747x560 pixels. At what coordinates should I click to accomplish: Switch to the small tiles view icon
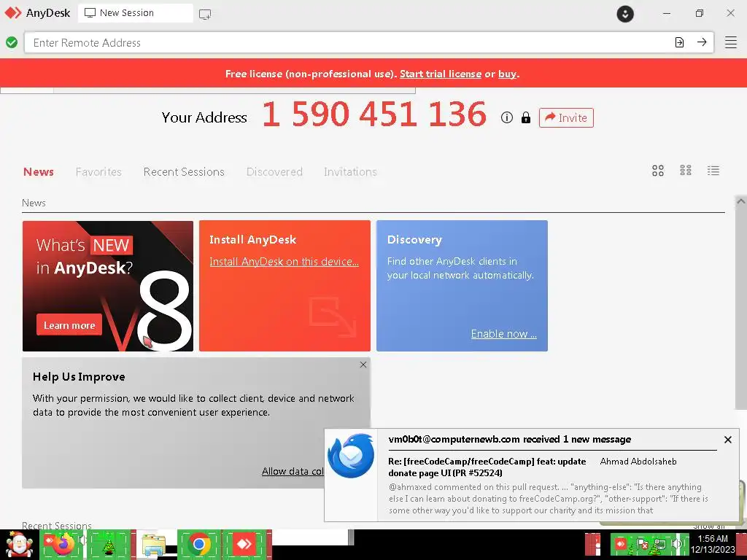pos(686,171)
